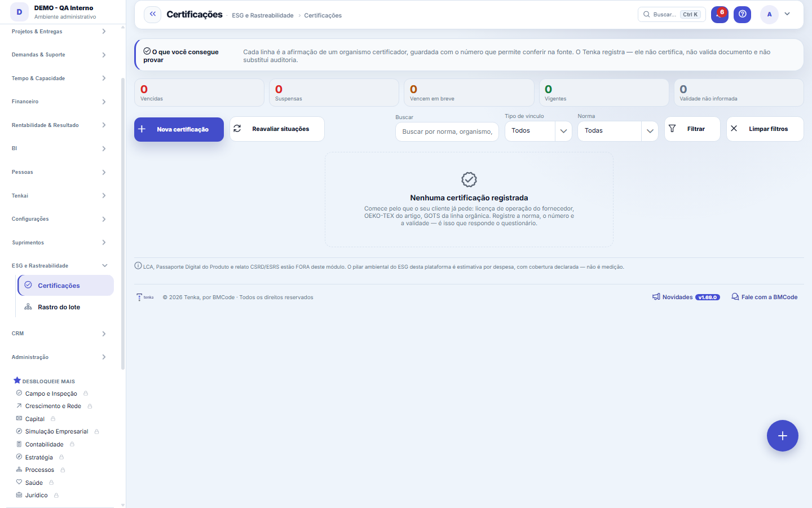Click Nova certificação button
The width and height of the screenshot is (812, 508).
click(179, 129)
